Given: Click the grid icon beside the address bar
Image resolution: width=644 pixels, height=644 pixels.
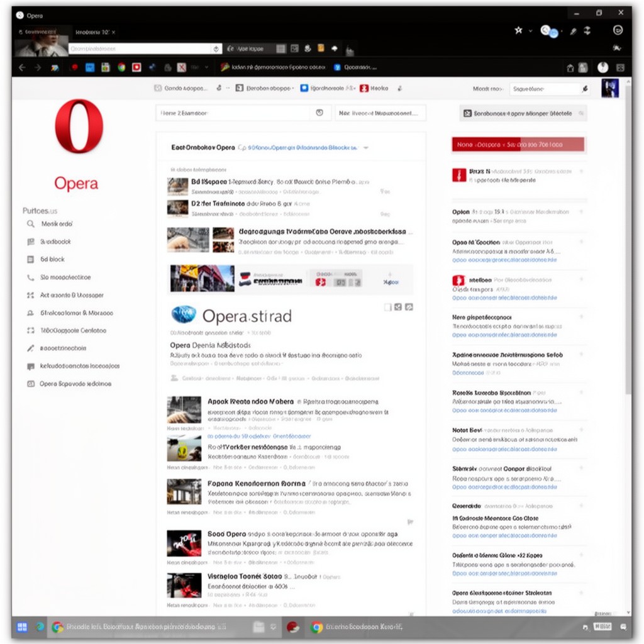Looking at the screenshot, I should (281, 48).
